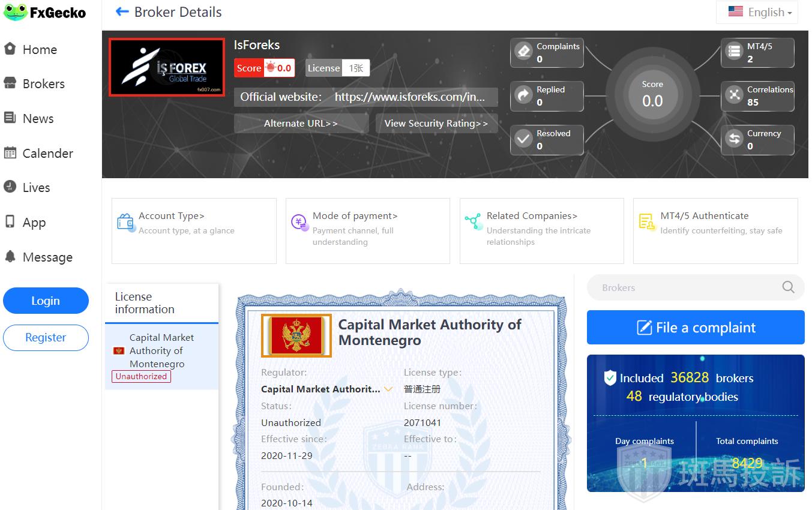Select Capital Market Authority of Montenegro license tab
This screenshot has width=812, height=510.
[161, 351]
